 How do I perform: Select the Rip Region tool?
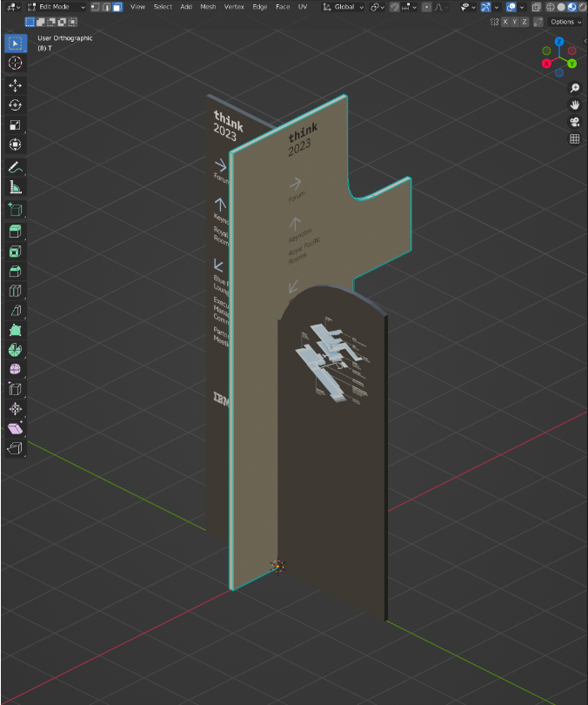click(16, 448)
